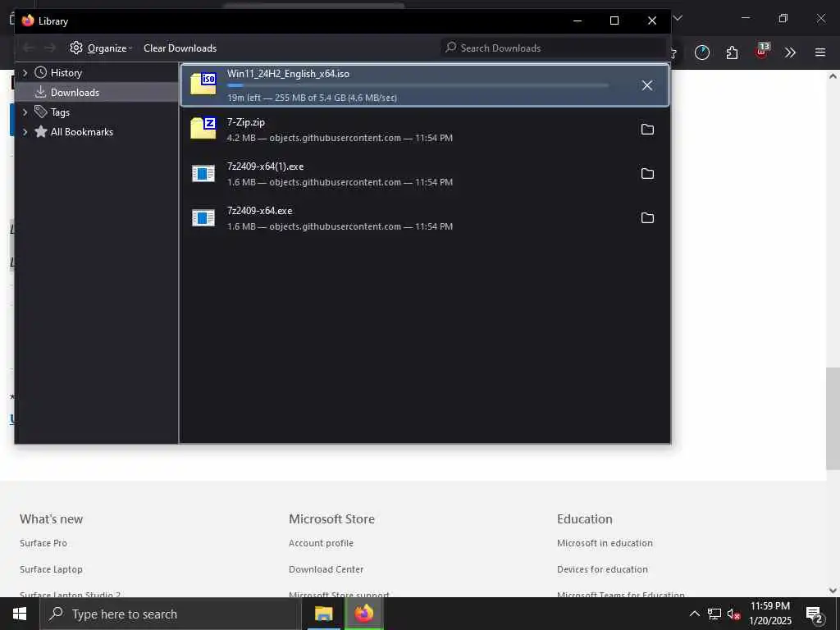The width and height of the screenshot is (840, 630).
Task: Click the Library forward arrow
Action: point(50,48)
